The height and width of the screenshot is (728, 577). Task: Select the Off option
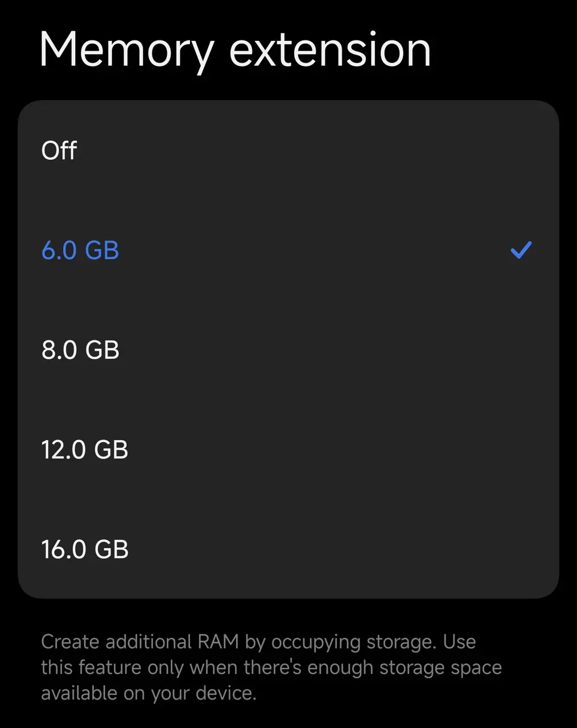pyautogui.click(x=59, y=151)
